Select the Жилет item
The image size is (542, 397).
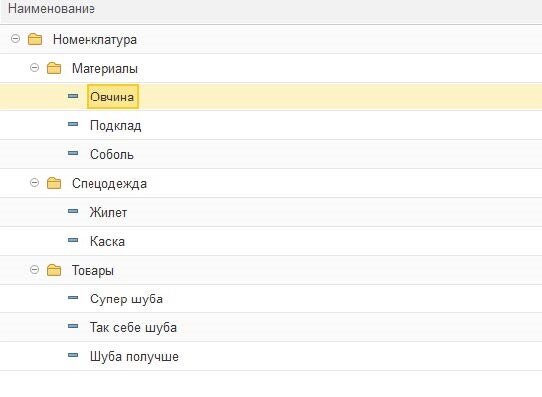(x=108, y=212)
